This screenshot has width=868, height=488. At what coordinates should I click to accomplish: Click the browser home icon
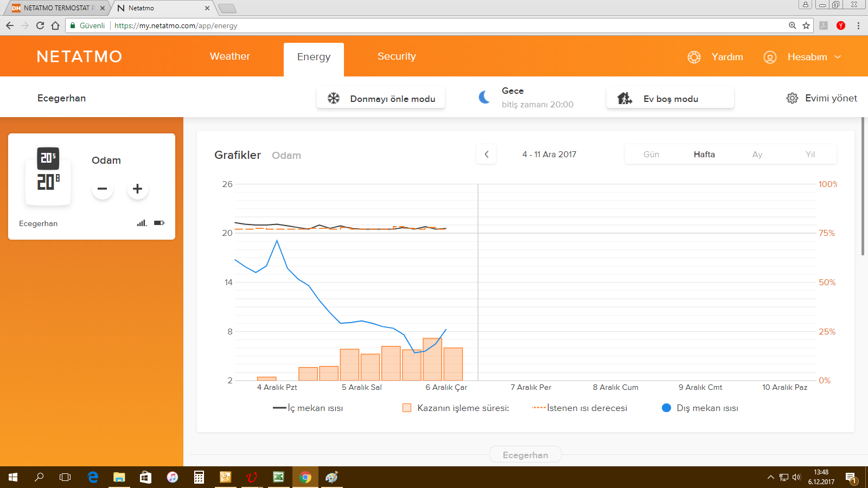55,25
